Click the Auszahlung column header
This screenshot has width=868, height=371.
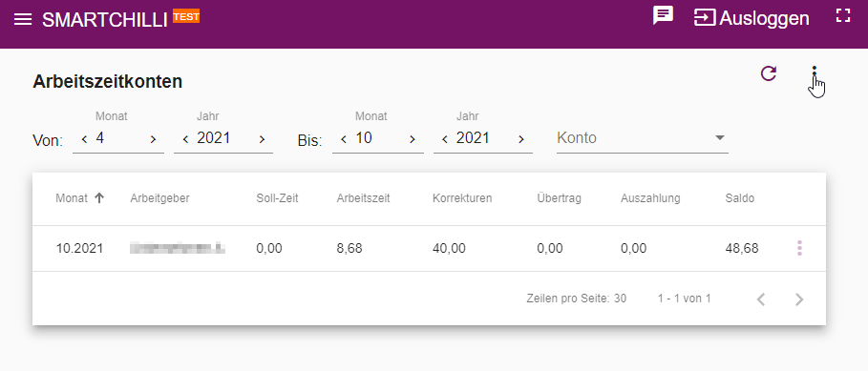(650, 198)
